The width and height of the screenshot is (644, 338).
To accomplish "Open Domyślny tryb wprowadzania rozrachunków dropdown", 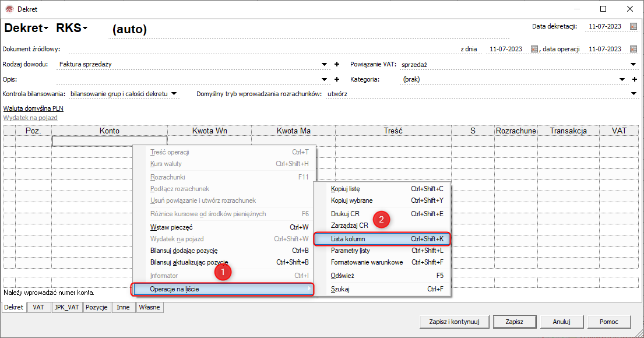I will click(x=634, y=93).
